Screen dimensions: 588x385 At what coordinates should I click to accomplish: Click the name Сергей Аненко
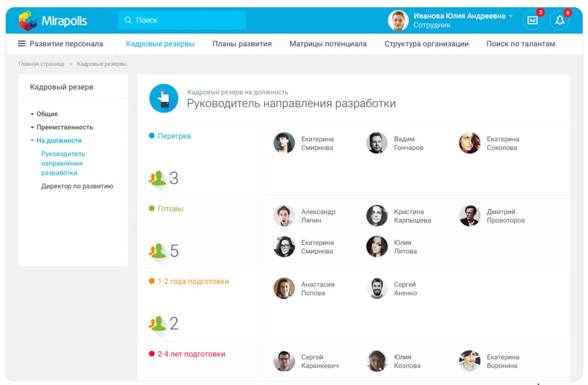point(405,289)
